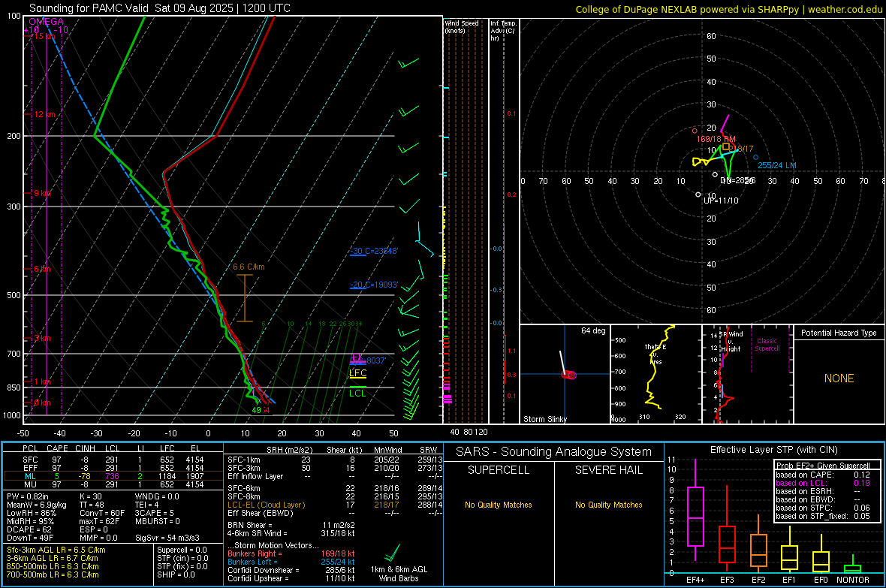Click the Corfidi Upshear = 11/10 kt row
Viewport: 886px width, 588px height.
[291, 578]
